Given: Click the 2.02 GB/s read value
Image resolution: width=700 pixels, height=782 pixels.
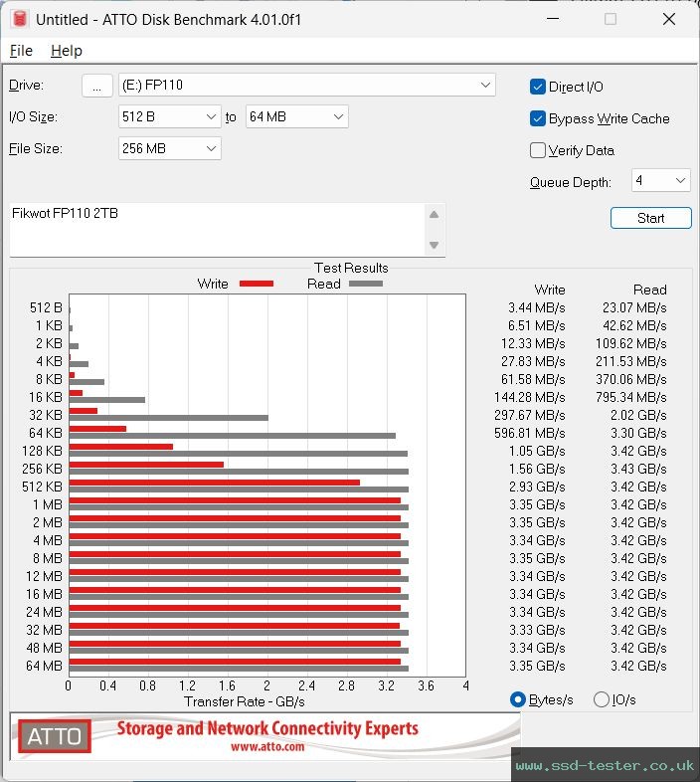Looking at the screenshot, I should [x=638, y=416].
